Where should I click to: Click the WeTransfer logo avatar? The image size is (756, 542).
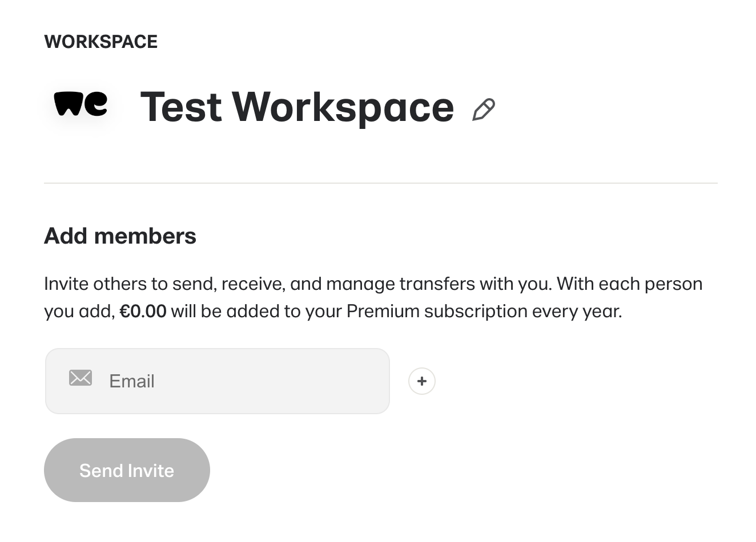coord(81,104)
